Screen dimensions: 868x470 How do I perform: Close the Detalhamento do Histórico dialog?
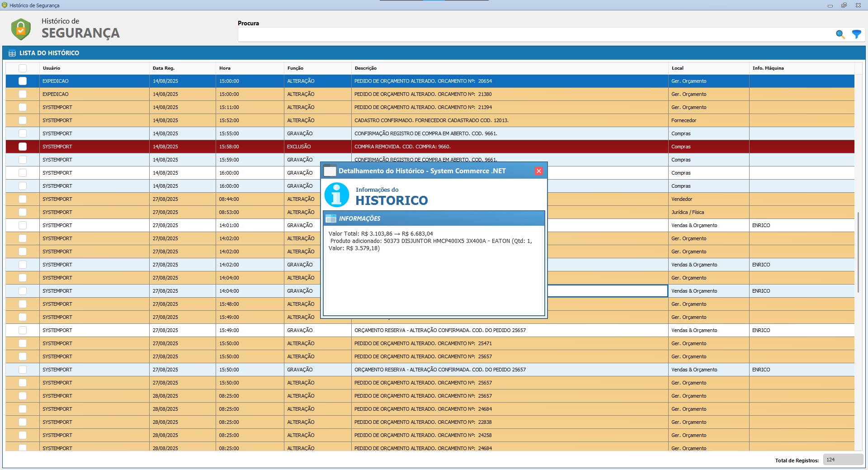pyautogui.click(x=538, y=171)
